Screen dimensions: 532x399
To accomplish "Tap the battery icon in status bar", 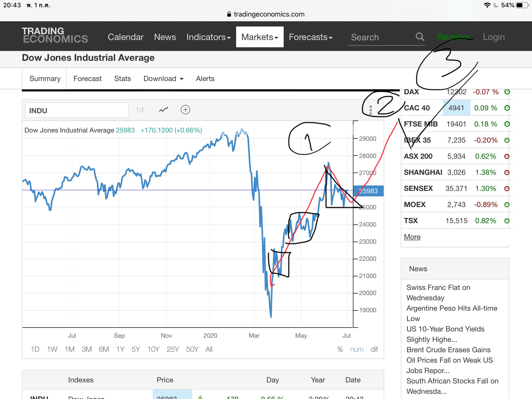I will (522, 5).
